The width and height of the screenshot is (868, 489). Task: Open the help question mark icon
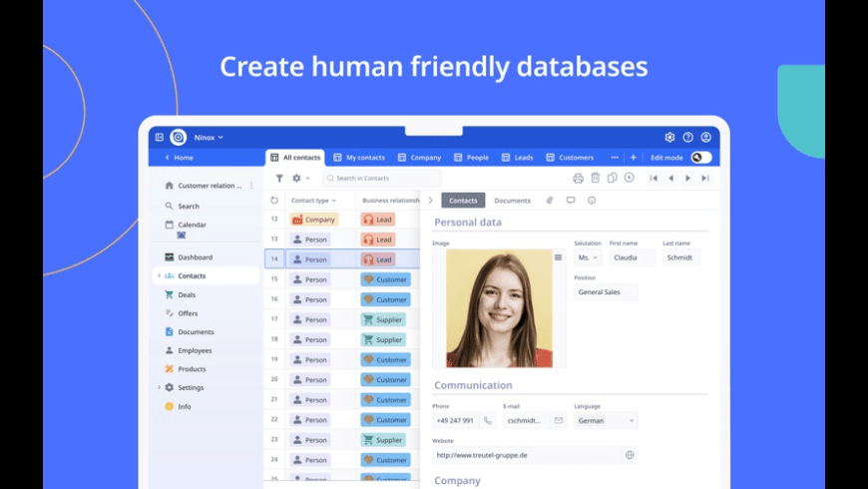(x=688, y=138)
